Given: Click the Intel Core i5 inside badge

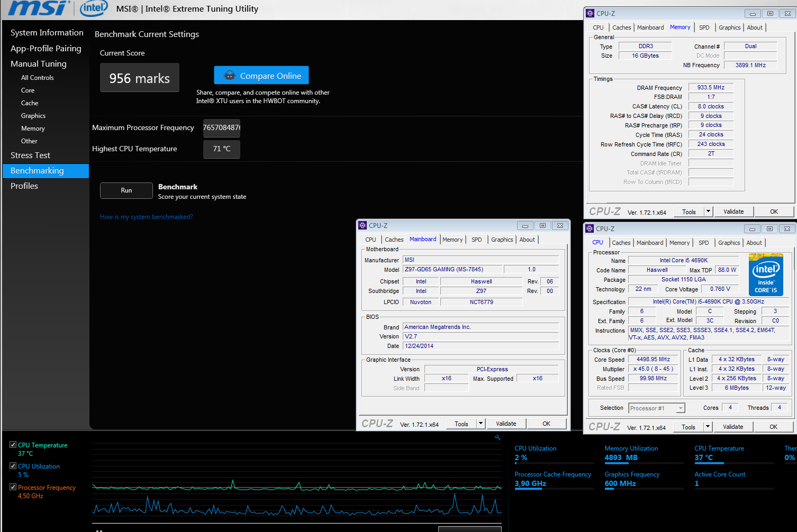Looking at the screenshot, I should pos(765,275).
